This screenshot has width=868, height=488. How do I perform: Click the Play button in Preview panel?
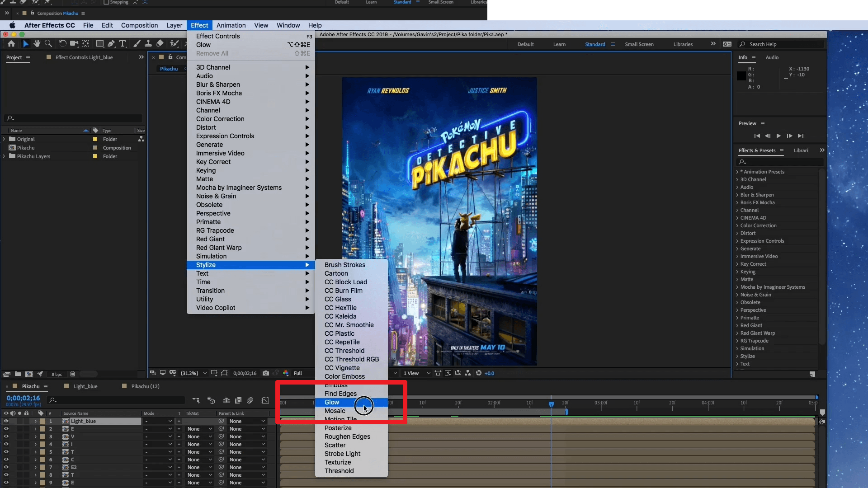778,136
